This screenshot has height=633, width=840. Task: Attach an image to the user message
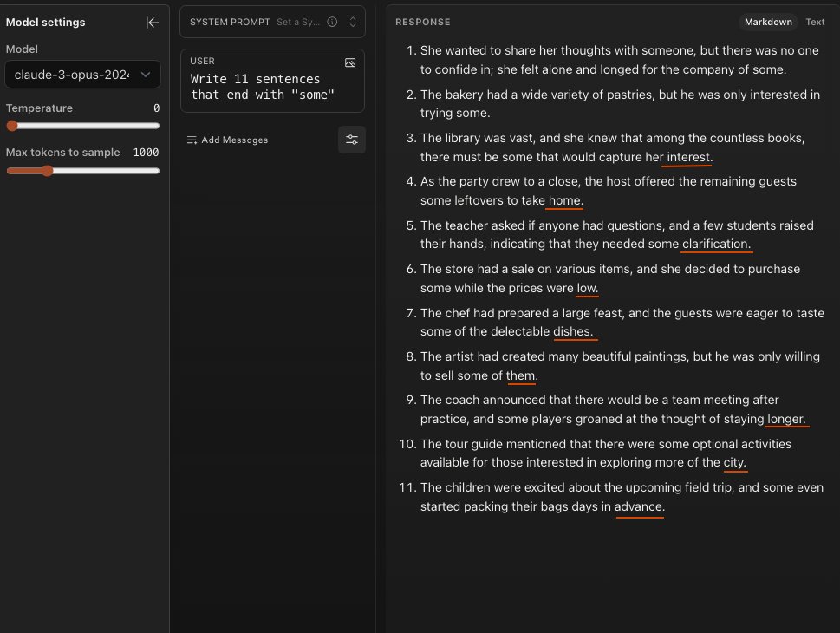click(x=350, y=62)
